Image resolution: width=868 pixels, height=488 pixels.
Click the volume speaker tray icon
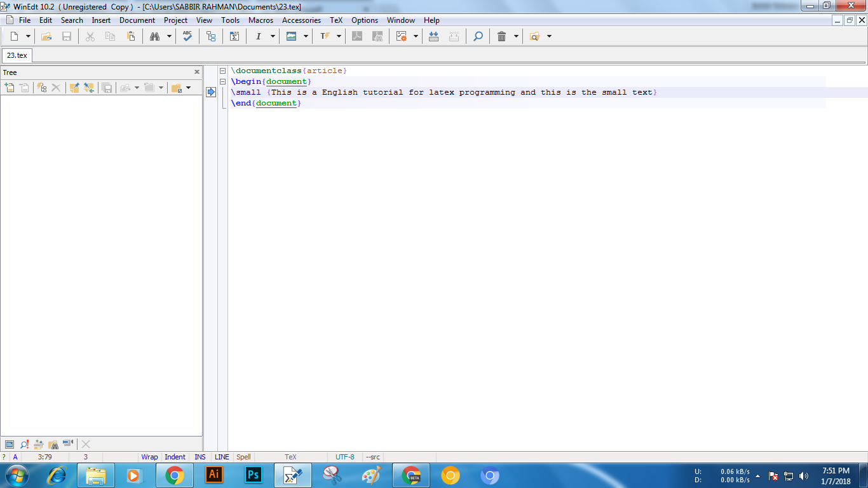(804, 475)
